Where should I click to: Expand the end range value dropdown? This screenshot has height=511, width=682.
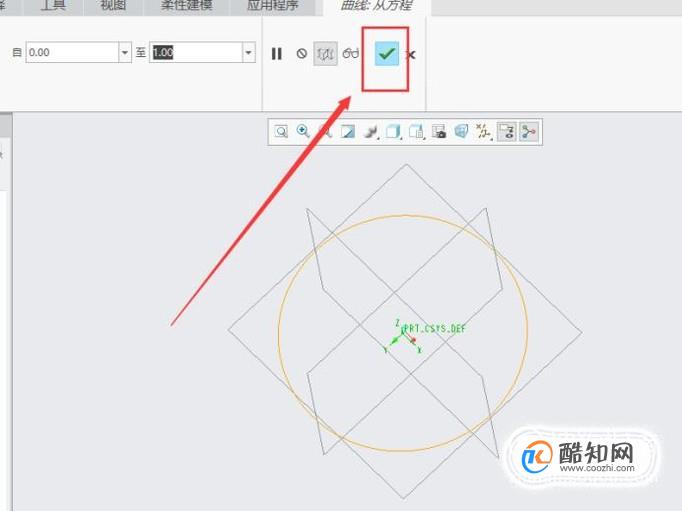click(248, 53)
